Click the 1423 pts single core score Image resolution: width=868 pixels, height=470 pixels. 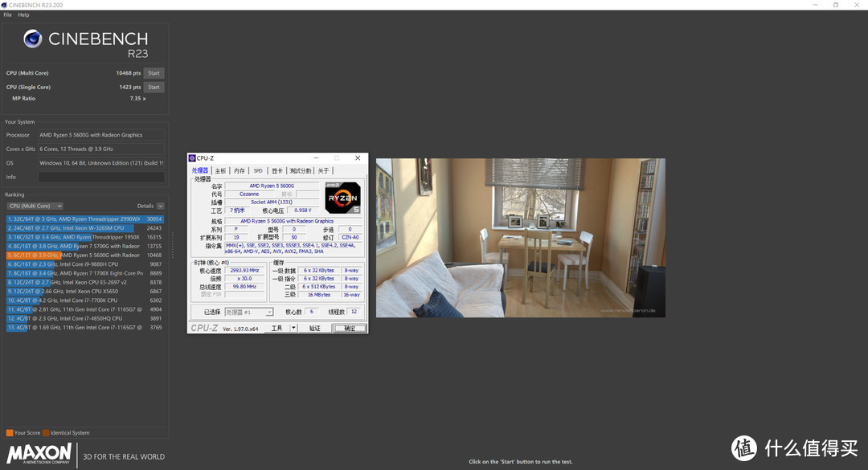point(130,87)
